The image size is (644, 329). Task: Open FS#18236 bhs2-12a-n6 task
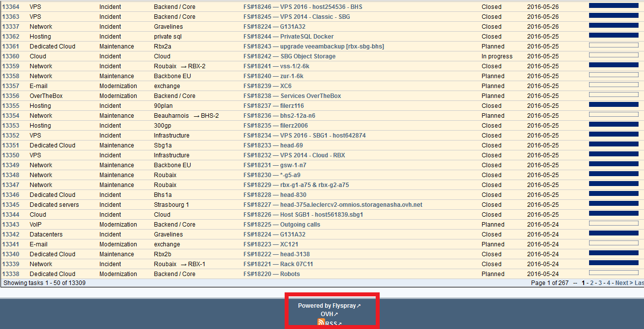[279, 116]
